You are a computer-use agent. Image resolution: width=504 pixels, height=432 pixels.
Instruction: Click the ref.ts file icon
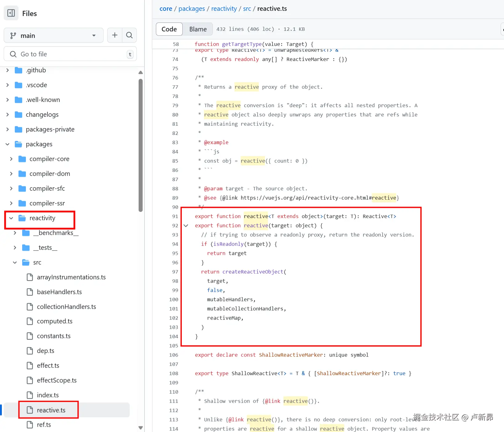click(30, 425)
